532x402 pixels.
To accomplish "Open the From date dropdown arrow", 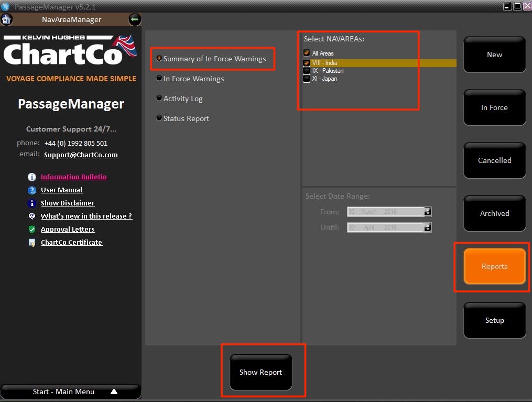I will pos(428,212).
